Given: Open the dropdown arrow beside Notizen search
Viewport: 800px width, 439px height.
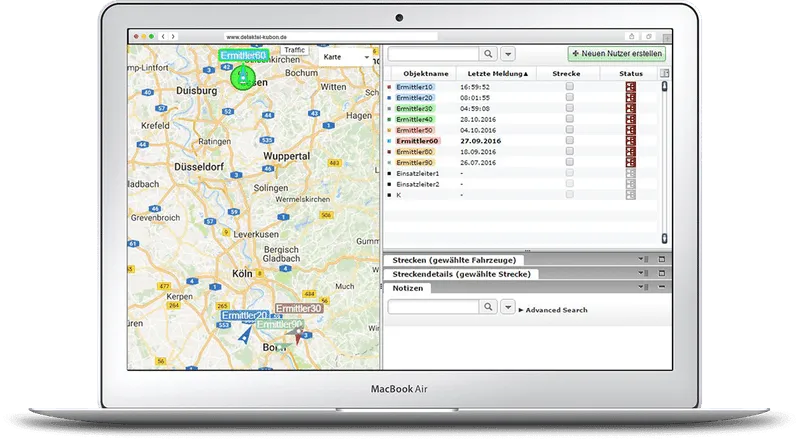Looking at the screenshot, I should pyautogui.click(x=508, y=307).
